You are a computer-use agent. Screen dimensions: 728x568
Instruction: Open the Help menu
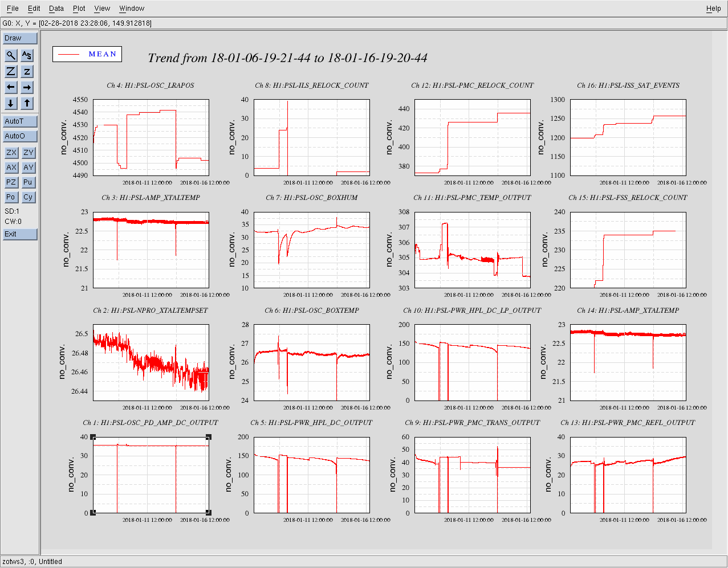point(713,9)
